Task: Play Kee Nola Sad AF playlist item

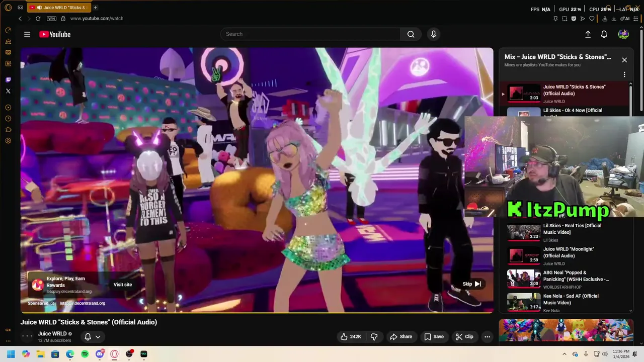Action: pos(563,303)
